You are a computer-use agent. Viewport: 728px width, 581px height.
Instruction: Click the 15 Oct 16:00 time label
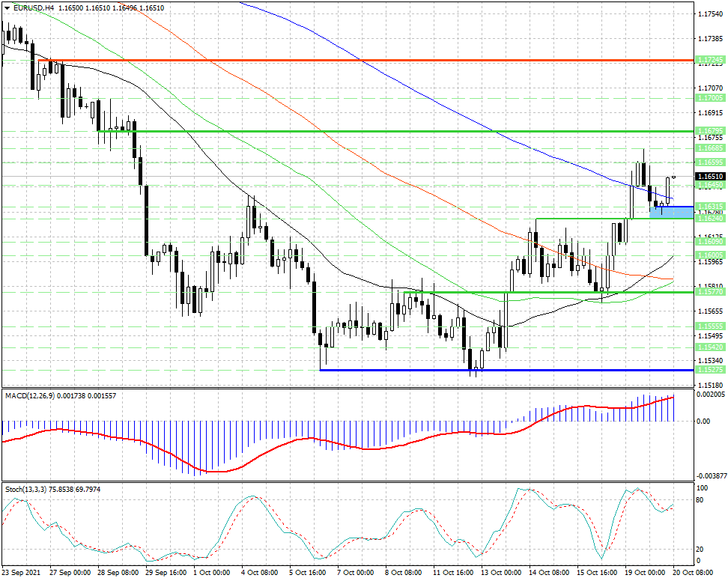click(597, 573)
